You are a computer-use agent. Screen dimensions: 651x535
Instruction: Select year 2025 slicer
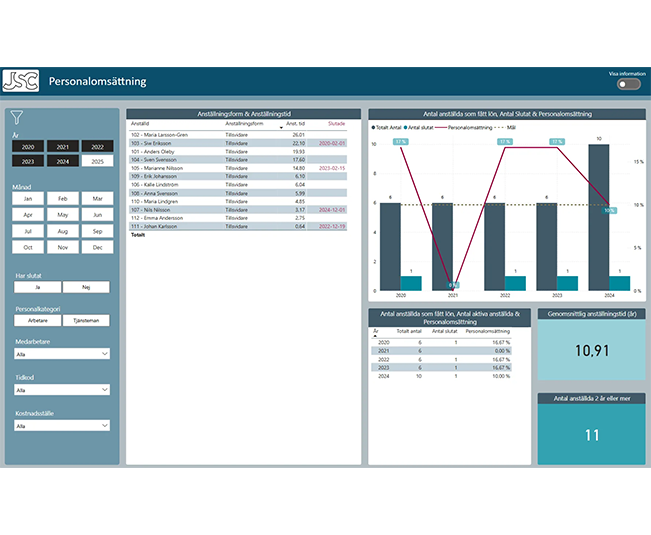(x=98, y=161)
